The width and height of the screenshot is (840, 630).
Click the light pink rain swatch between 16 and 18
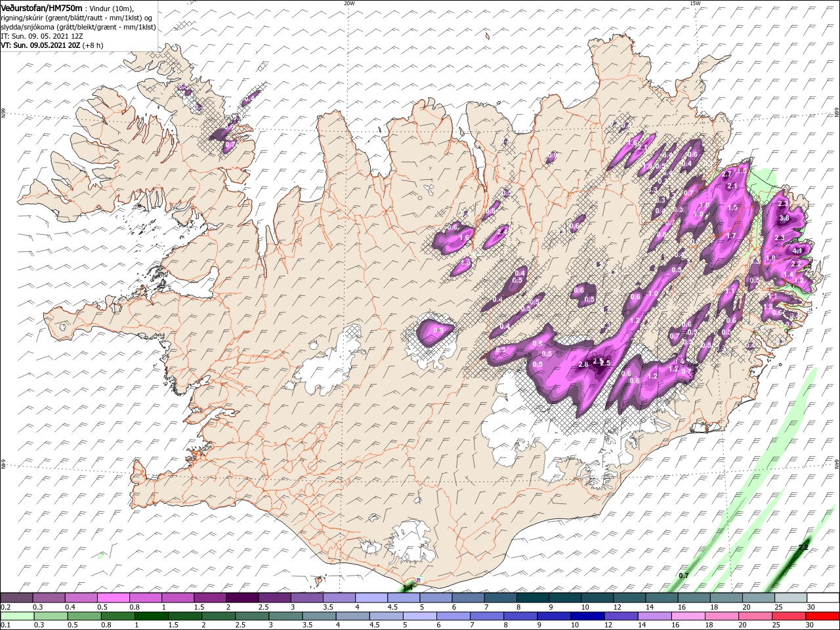point(688,616)
